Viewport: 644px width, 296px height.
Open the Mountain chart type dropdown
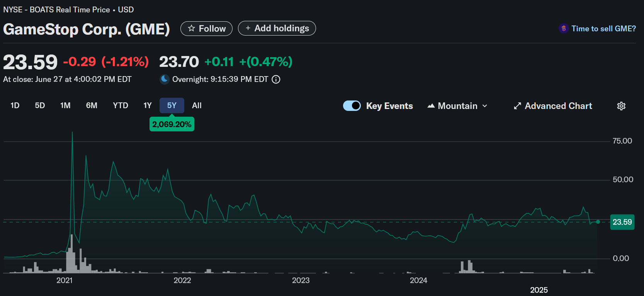(457, 106)
